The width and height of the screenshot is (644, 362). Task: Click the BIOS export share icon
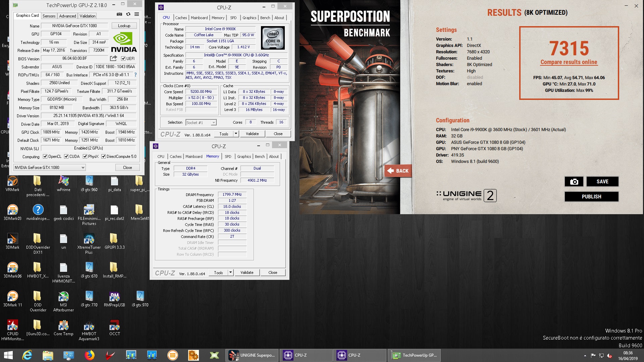pyautogui.click(x=113, y=58)
